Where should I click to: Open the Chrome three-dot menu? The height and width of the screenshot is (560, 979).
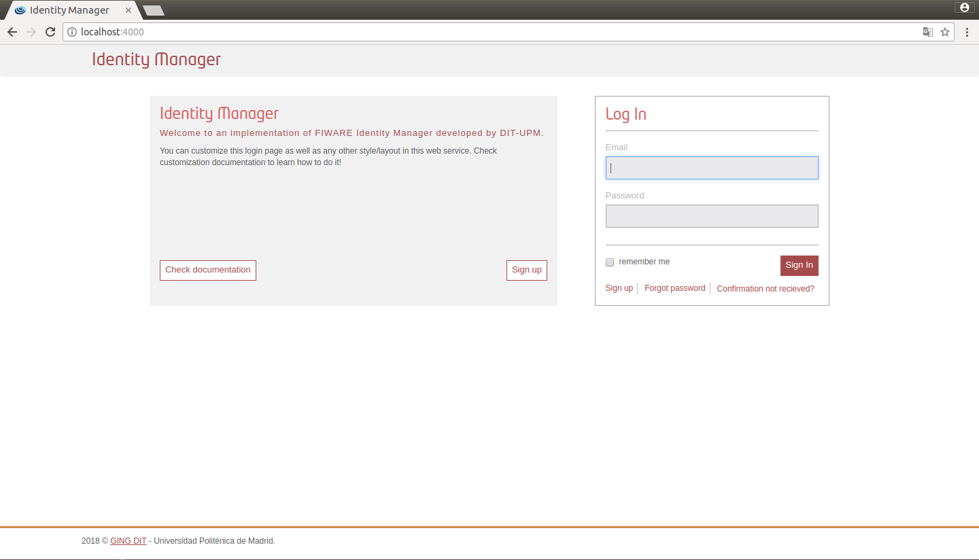pyautogui.click(x=967, y=32)
